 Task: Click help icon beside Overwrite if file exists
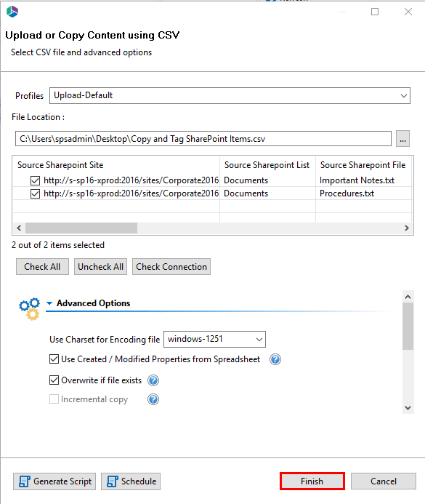(x=153, y=380)
